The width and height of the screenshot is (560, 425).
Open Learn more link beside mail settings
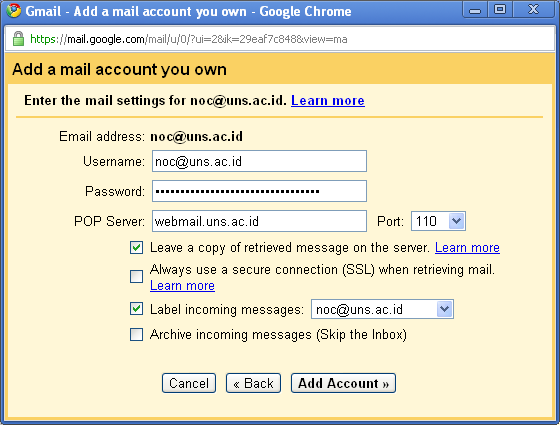click(328, 101)
